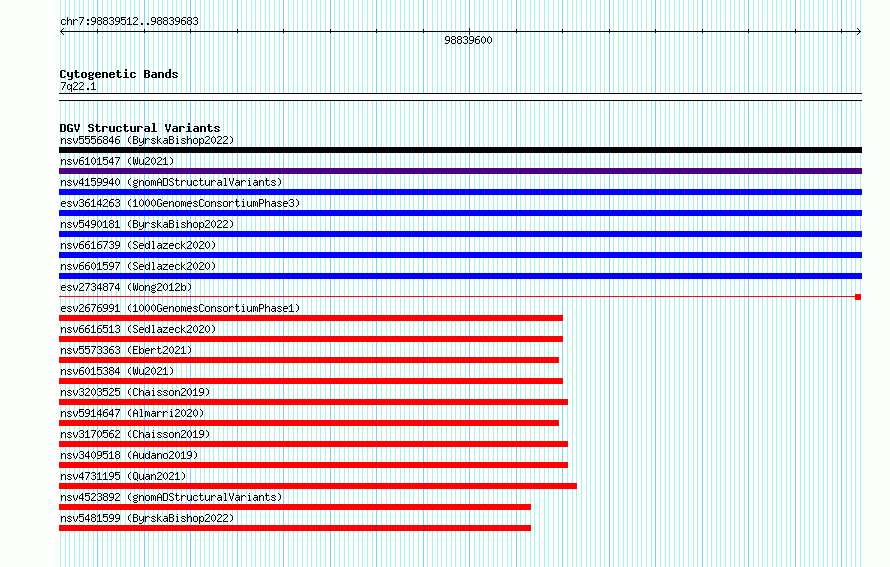
Task: Select the red nsv6616513 variant bar
Action: 311,339
